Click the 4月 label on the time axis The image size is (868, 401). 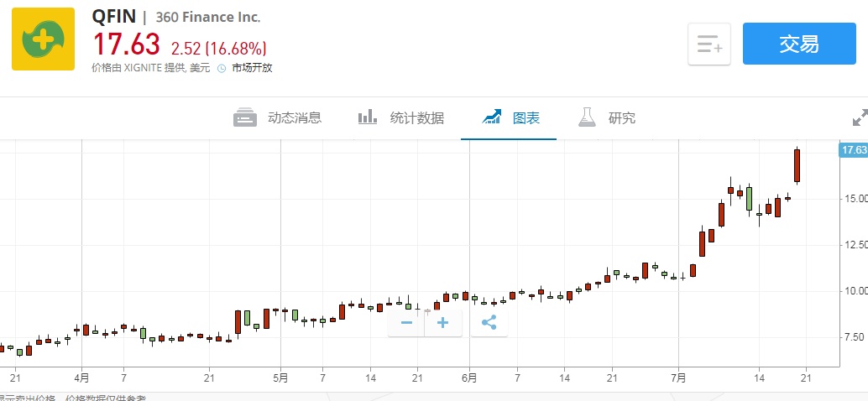coord(81,378)
